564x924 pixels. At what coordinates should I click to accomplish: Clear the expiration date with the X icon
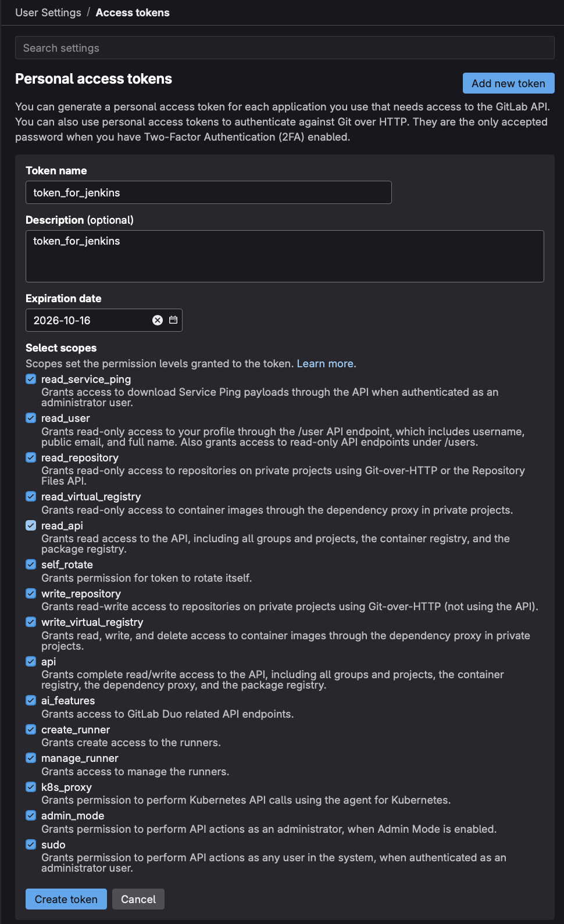(x=158, y=320)
